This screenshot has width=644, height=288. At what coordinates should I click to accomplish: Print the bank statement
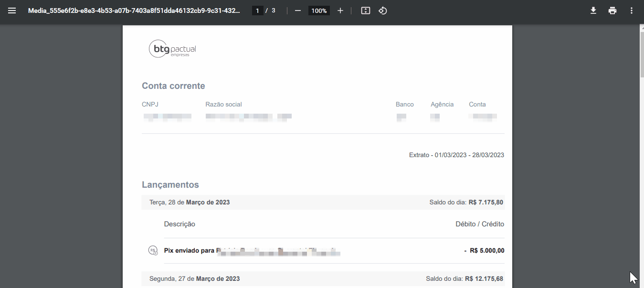click(612, 11)
